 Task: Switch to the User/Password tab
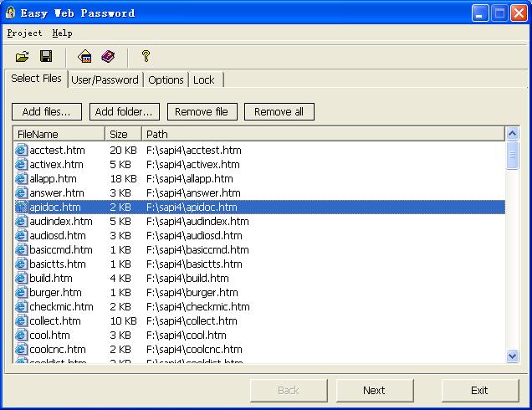click(105, 80)
